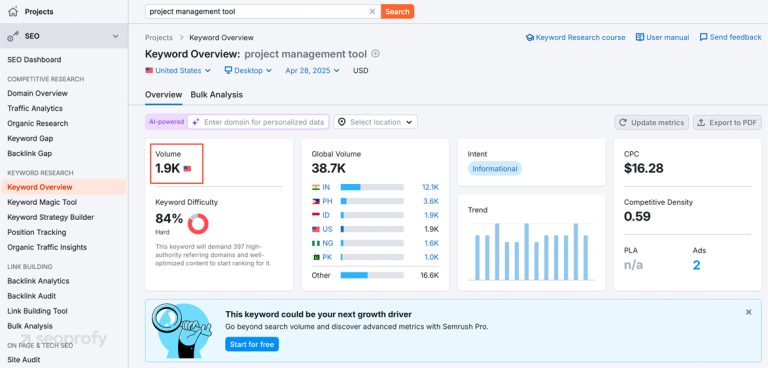Open Keyword Magic Tool in sidebar
This screenshot has height=368, width=768.
pos(42,202)
